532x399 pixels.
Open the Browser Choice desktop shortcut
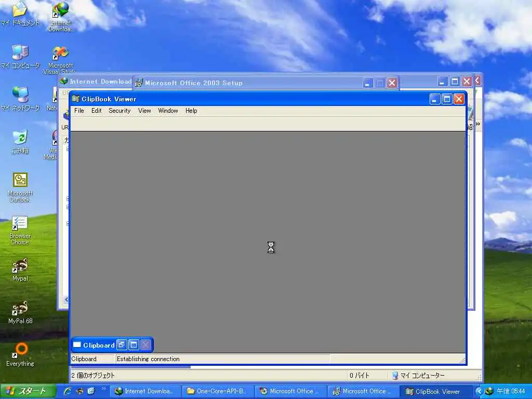20,230
